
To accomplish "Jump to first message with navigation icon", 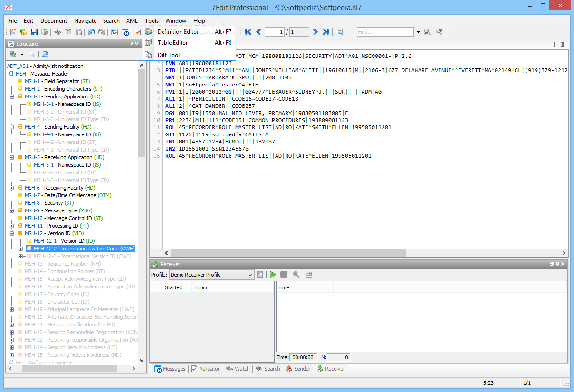I will click(248, 32).
